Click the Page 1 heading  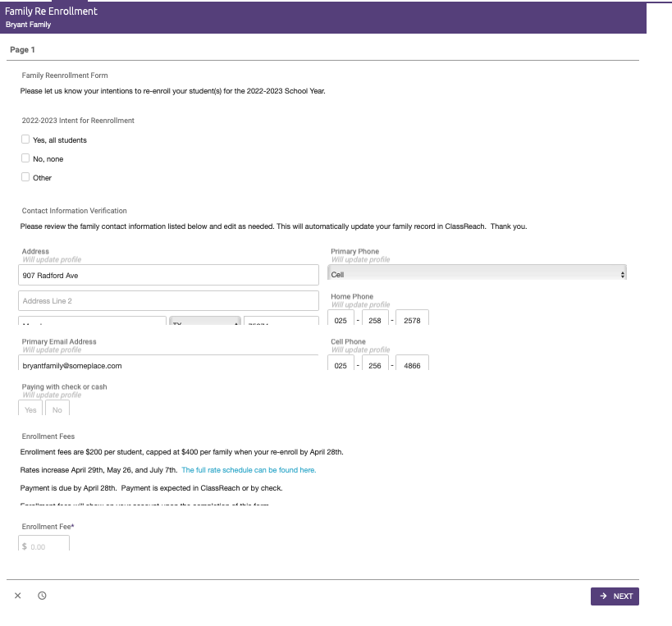click(x=21, y=49)
